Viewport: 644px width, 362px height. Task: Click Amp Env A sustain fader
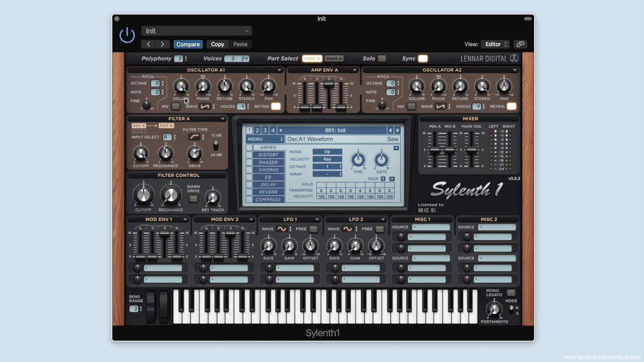(x=329, y=84)
